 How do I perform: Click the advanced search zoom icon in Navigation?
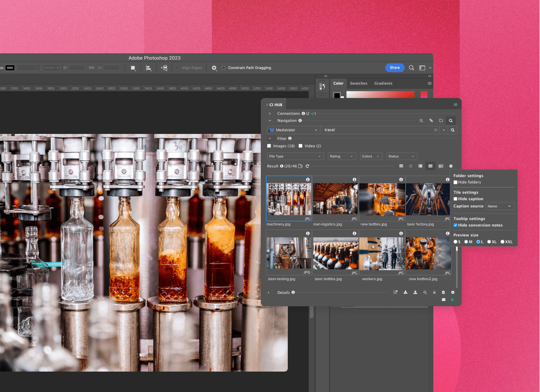(421, 120)
